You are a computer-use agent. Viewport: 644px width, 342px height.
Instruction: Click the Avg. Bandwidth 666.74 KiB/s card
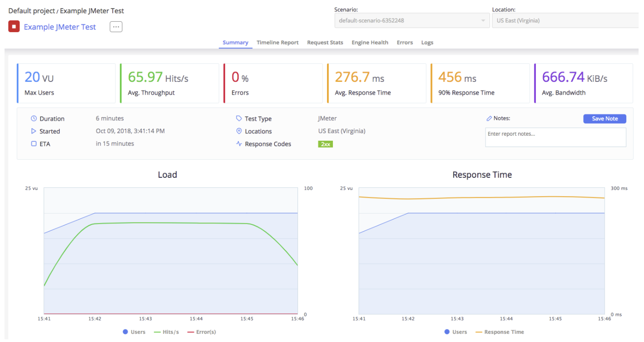583,83
